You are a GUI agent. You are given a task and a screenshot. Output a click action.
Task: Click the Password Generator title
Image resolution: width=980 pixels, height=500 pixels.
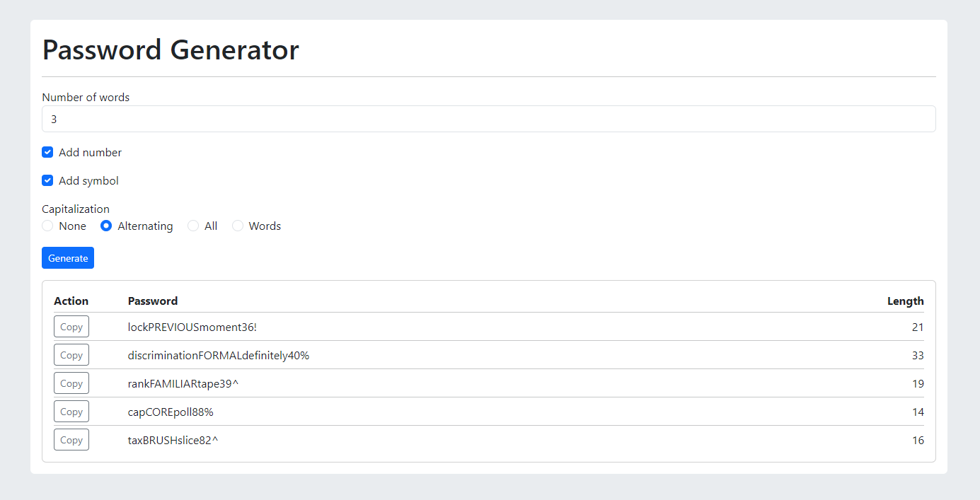[x=171, y=50]
